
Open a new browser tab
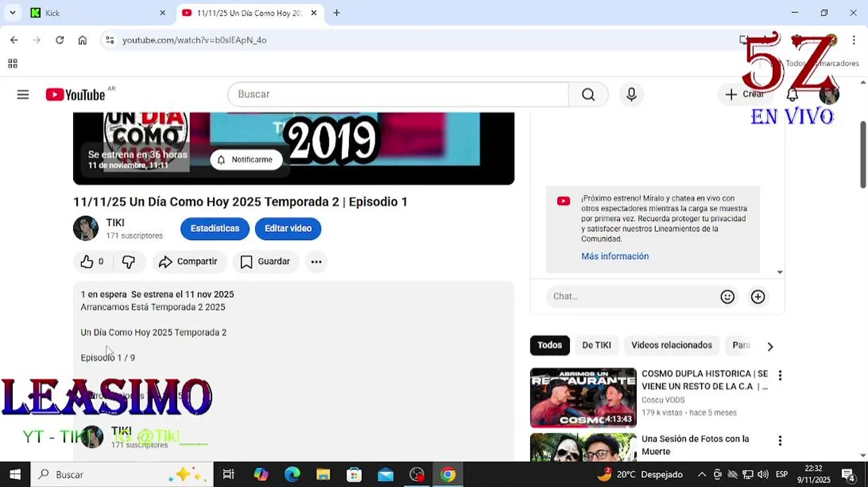pos(337,13)
